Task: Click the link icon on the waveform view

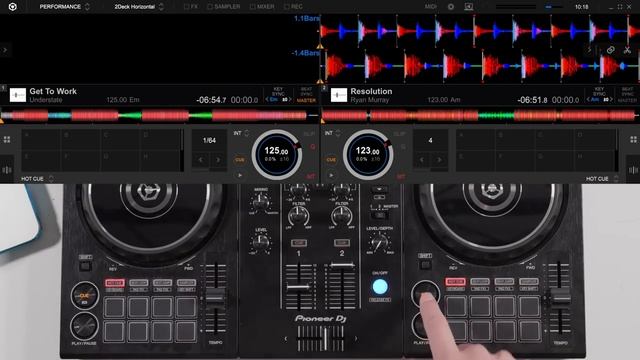Action: (611, 50)
